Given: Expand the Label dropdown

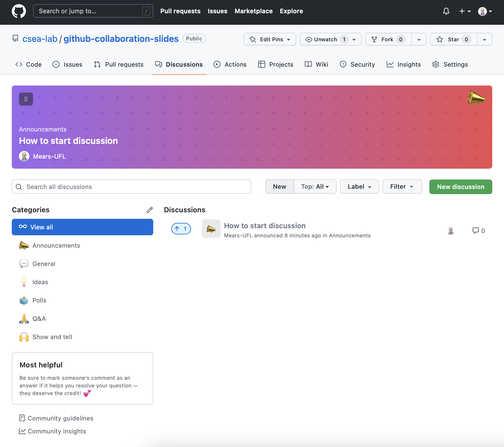Looking at the screenshot, I should (359, 187).
